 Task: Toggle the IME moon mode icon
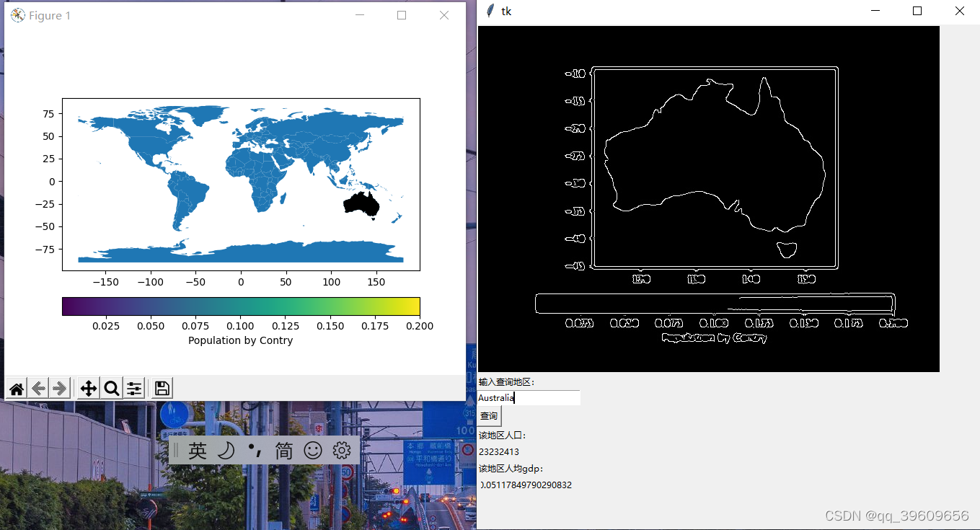(226, 451)
